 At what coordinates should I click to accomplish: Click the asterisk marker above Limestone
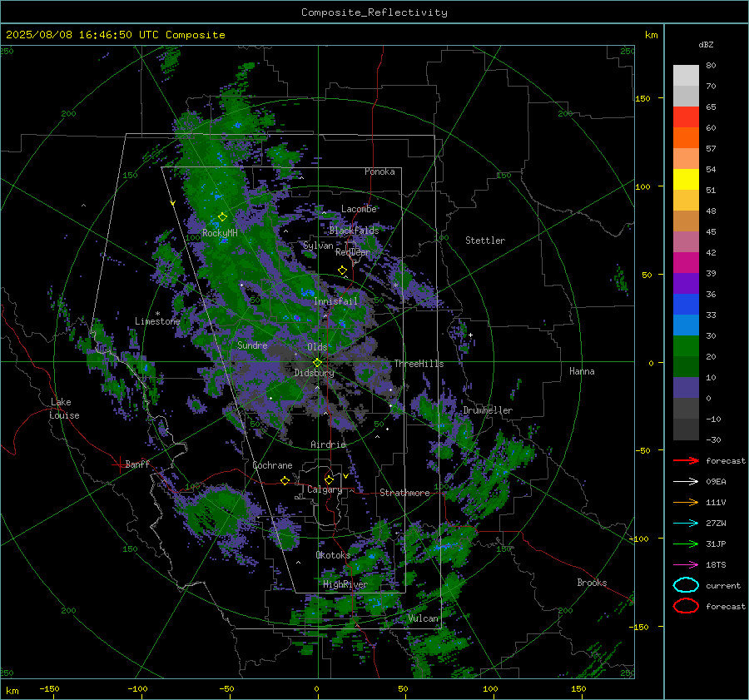click(157, 314)
